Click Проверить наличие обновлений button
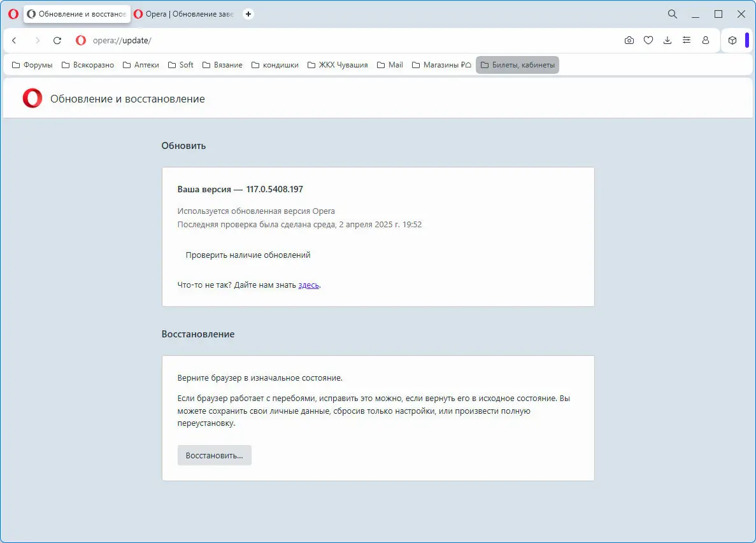756x543 pixels. (248, 255)
